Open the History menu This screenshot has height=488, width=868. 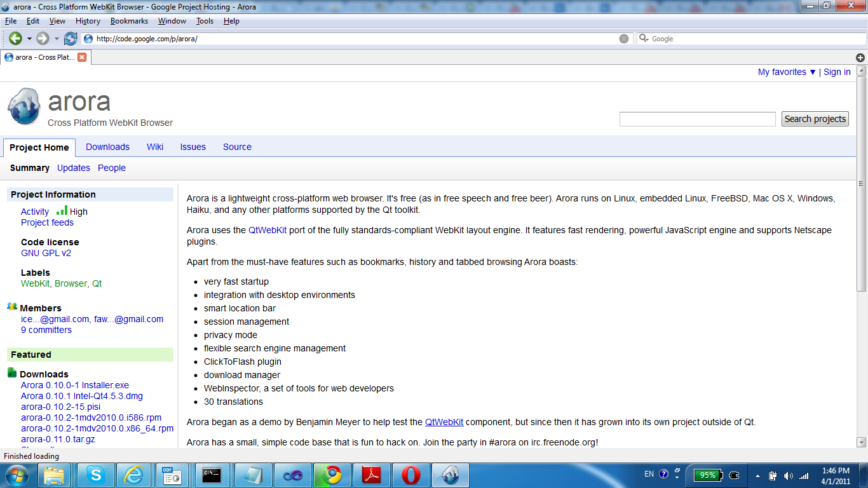(88, 21)
